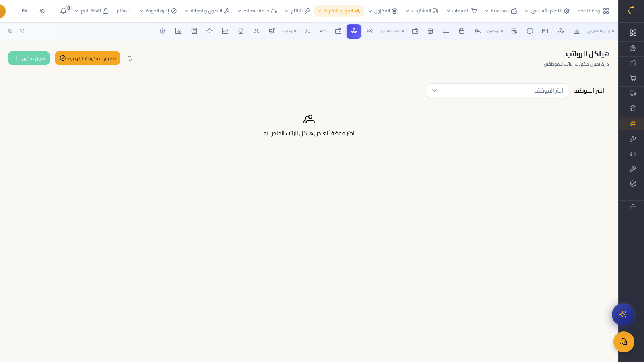Viewport: 644px width, 362px height.
Task: Toggle the crossed-eye icon in top bar
Action: (x=42, y=11)
